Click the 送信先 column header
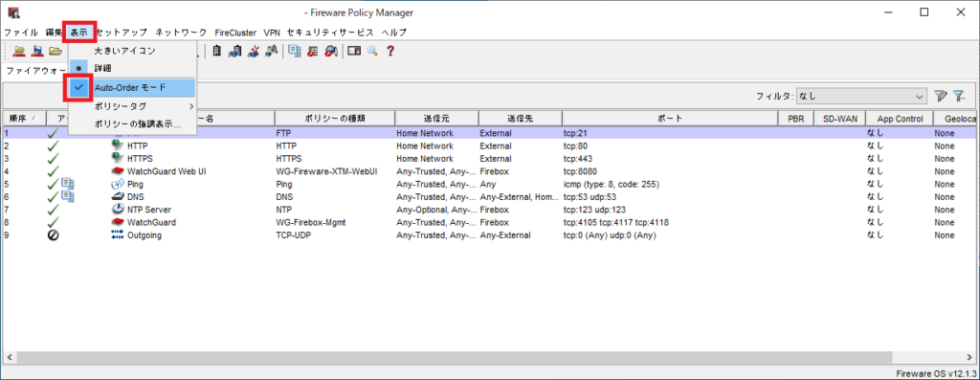The width and height of the screenshot is (980, 380). (521, 118)
